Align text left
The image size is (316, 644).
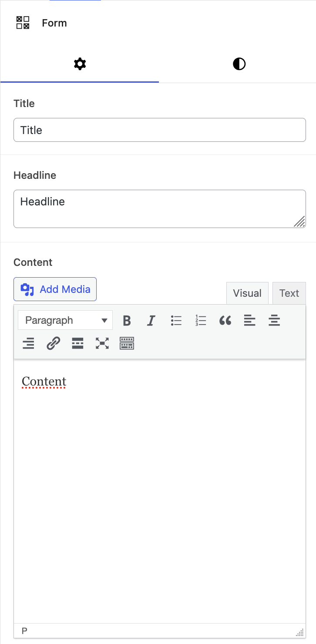point(249,321)
